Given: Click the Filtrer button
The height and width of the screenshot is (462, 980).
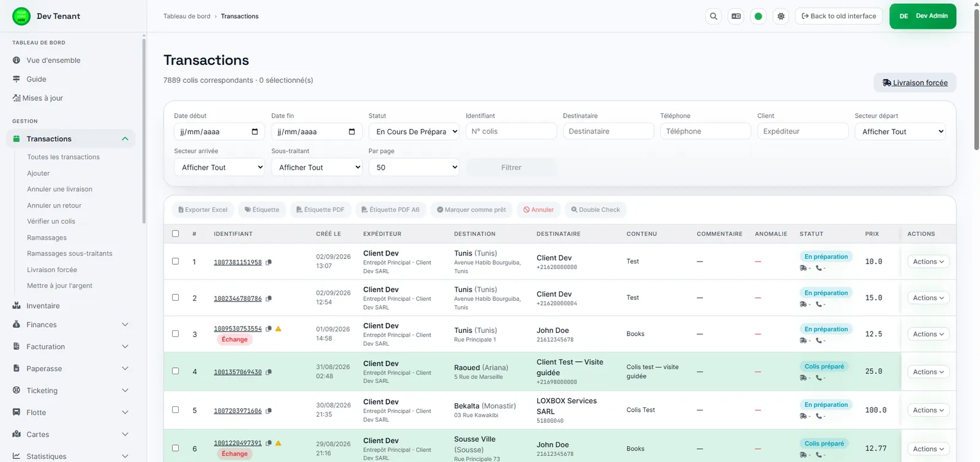Looking at the screenshot, I should (x=511, y=167).
